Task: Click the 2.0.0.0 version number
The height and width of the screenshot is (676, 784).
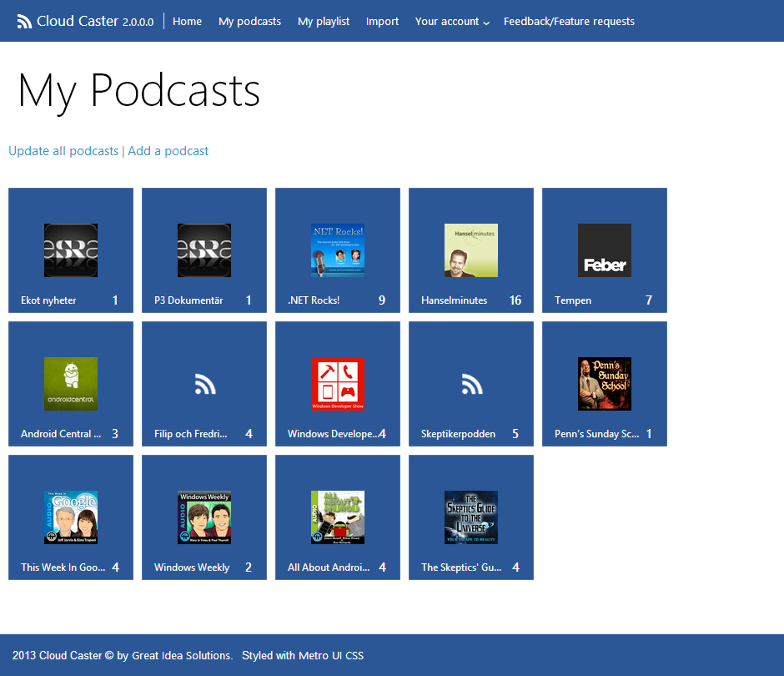Action: click(138, 22)
